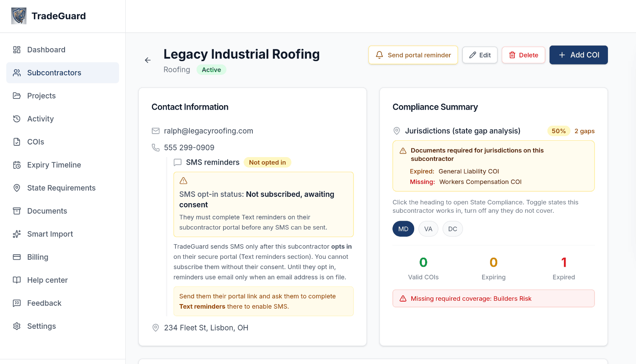Screen dimensions: 636x364
Task: Click the bell icon on portal reminder
Action: click(x=379, y=55)
